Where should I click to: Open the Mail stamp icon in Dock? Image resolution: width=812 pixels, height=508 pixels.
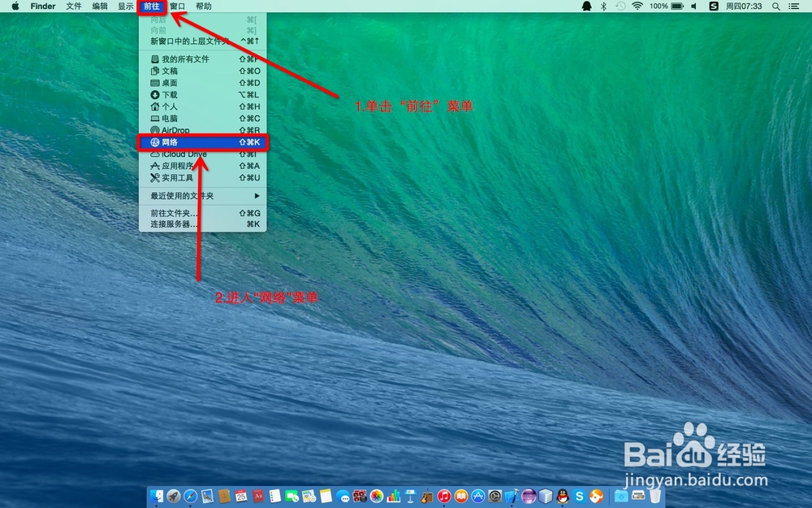tap(207, 496)
